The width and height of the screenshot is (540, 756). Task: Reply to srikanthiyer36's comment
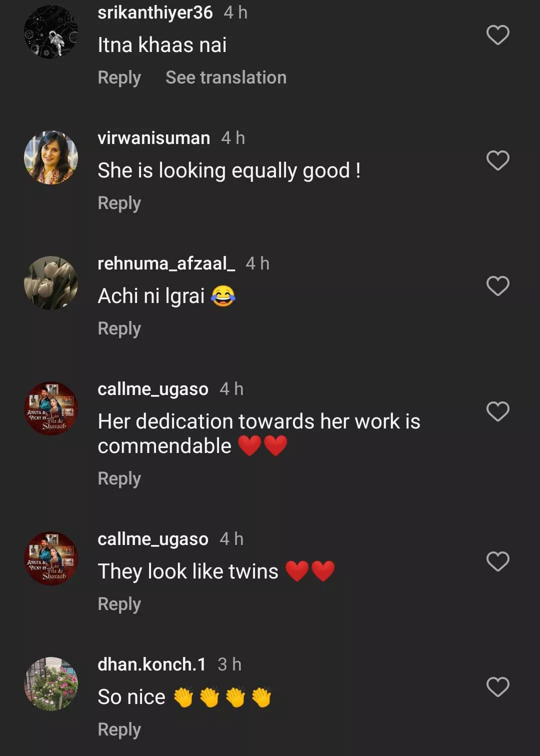tap(119, 77)
